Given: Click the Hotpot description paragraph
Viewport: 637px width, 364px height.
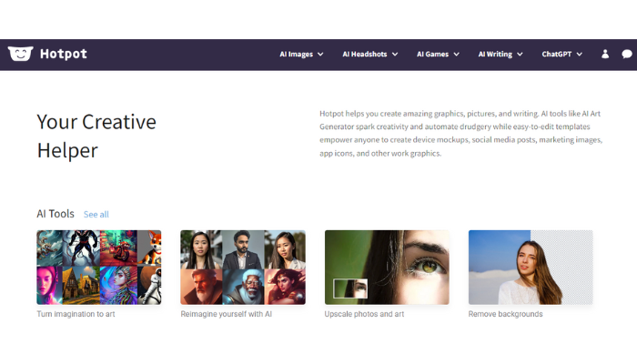Looking at the screenshot, I should tap(460, 133).
